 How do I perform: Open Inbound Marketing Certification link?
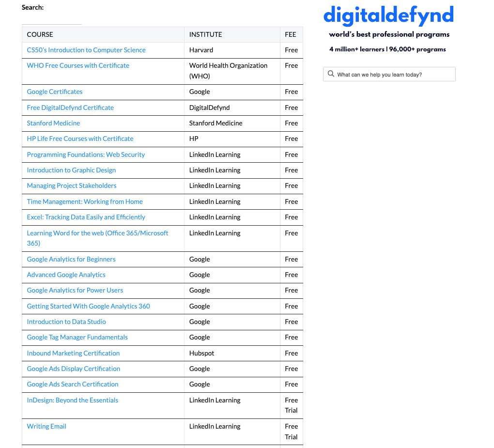(73, 353)
